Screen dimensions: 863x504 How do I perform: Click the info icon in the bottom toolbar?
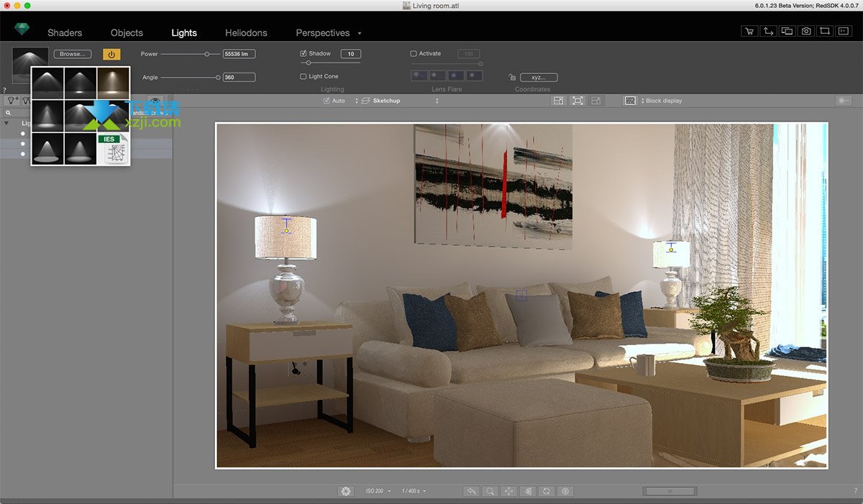click(x=565, y=491)
